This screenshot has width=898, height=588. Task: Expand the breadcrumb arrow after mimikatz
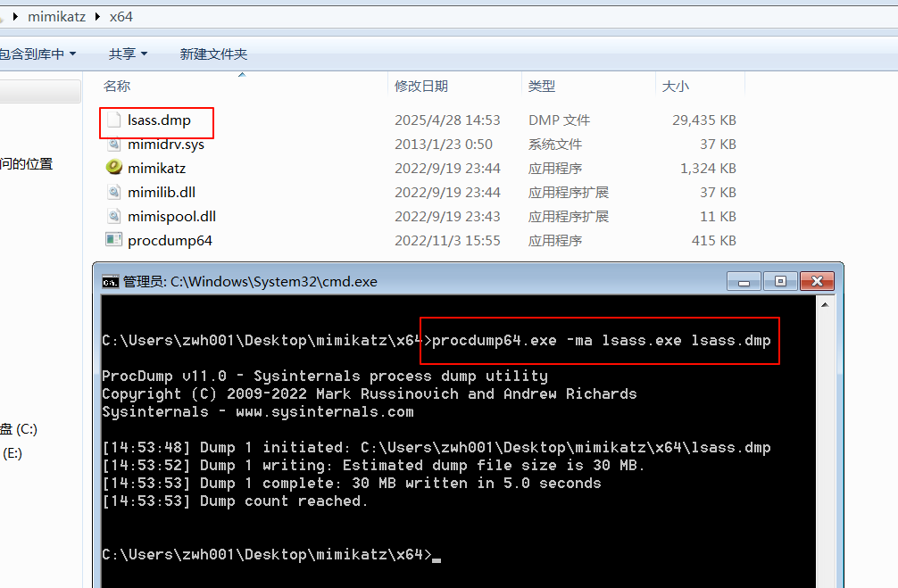point(97,17)
